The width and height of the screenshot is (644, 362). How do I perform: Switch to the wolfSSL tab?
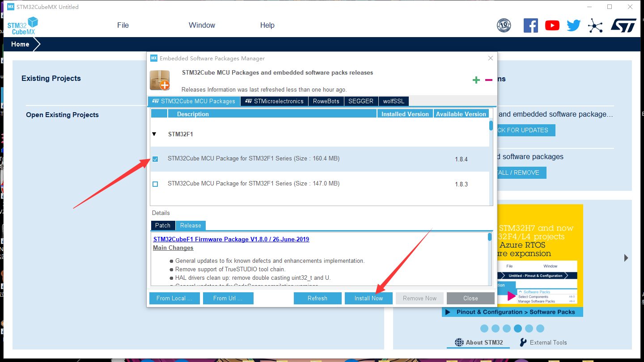[394, 101]
